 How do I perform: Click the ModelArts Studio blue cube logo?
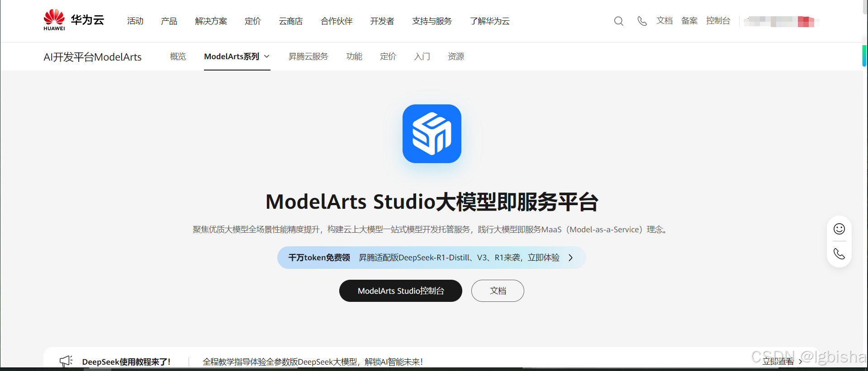point(432,134)
